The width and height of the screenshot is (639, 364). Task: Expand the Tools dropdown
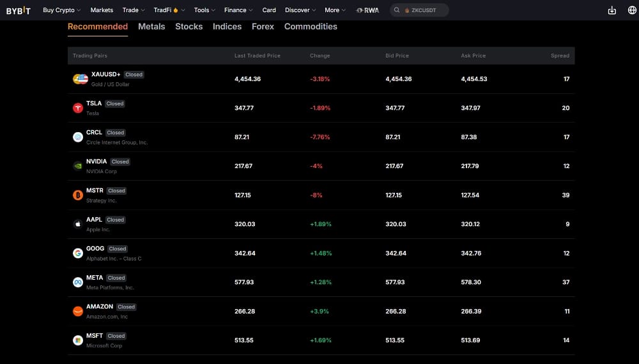click(x=204, y=10)
